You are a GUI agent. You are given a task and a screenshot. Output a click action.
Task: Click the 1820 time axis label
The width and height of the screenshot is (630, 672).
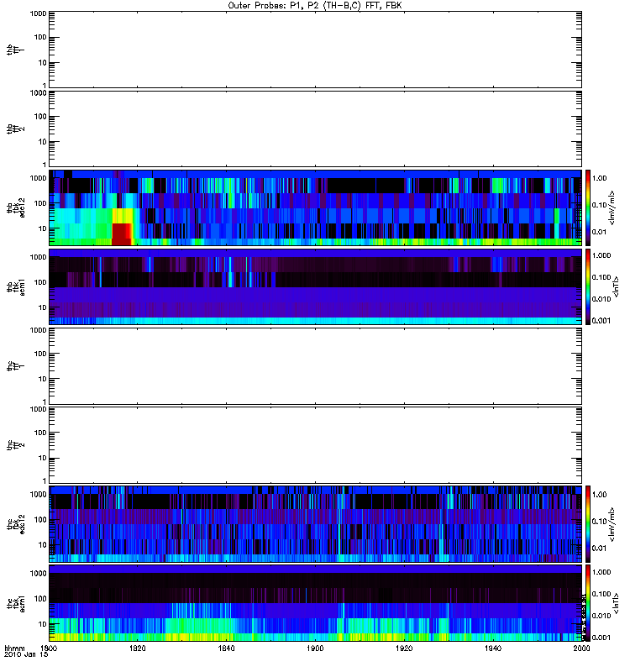(x=138, y=648)
